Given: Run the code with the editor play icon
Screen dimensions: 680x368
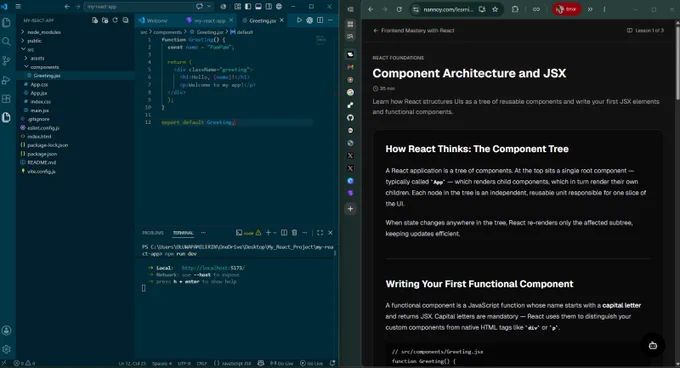Looking at the screenshot, I should [299, 20].
